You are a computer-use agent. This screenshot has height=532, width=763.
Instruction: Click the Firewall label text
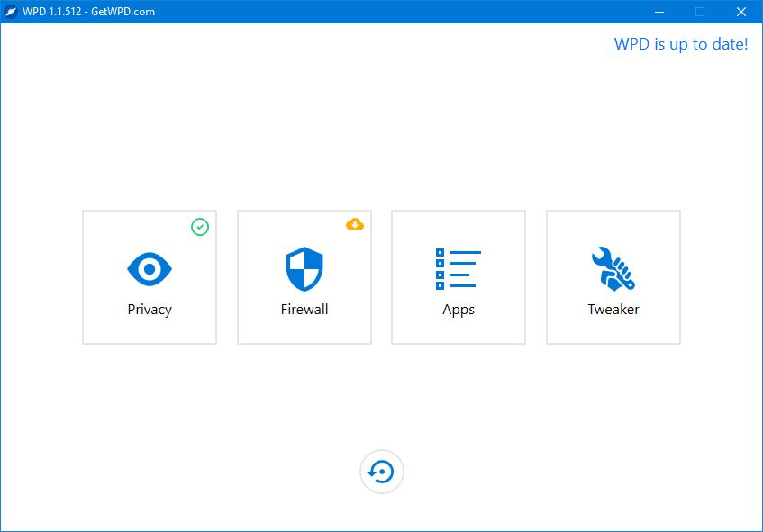click(x=304, y=309)
